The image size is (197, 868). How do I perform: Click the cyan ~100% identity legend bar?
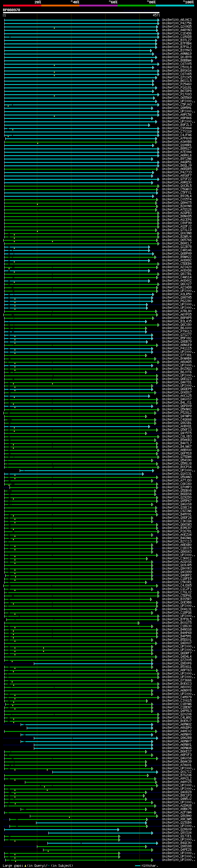[175, 6]
